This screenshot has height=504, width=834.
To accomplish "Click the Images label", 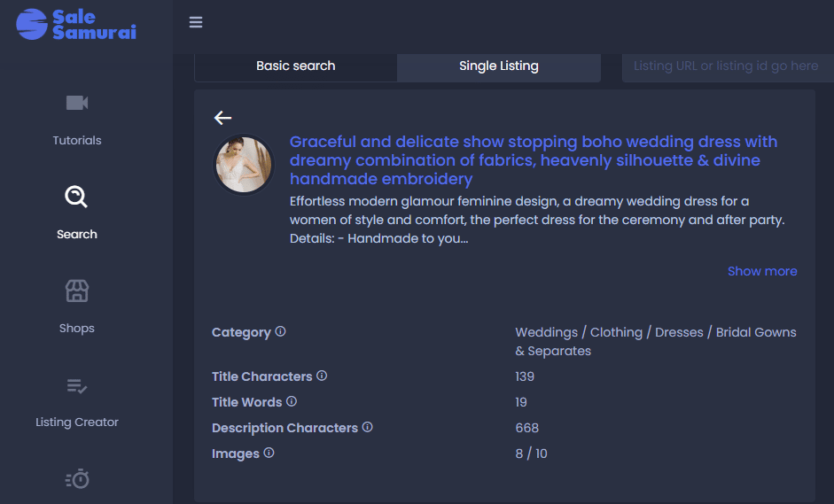I will click(x=235, y=454).
